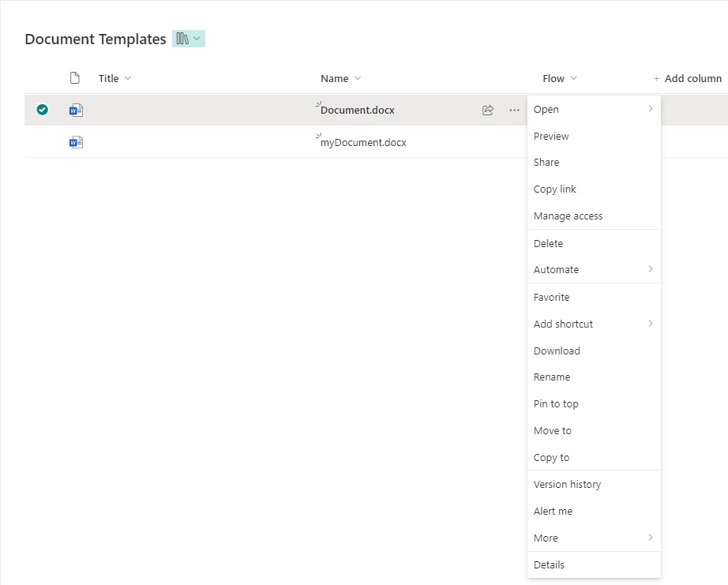The image size is (728, 585).
Task: Click the Word icon for Document.docx
Action: point(76,110)
